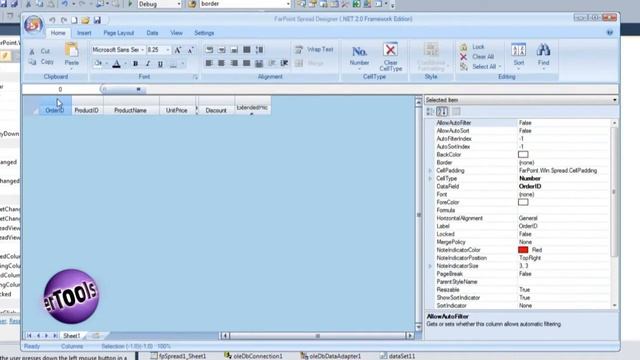Click the BackColor property color swatch
Viewport: 640px width, 360px height.
coord(523,154)
